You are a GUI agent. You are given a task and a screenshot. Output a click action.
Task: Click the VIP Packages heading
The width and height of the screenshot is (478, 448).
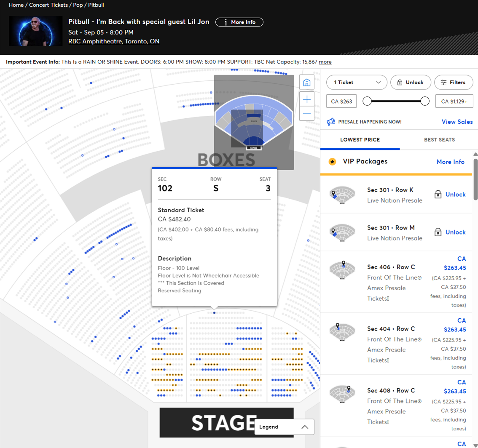coord(365,161)
